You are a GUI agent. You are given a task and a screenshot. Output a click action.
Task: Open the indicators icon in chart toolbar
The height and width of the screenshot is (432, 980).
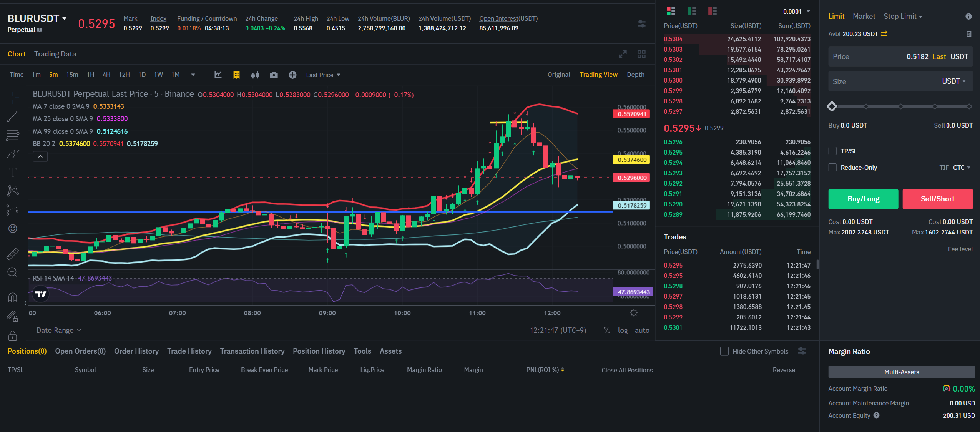218,75
